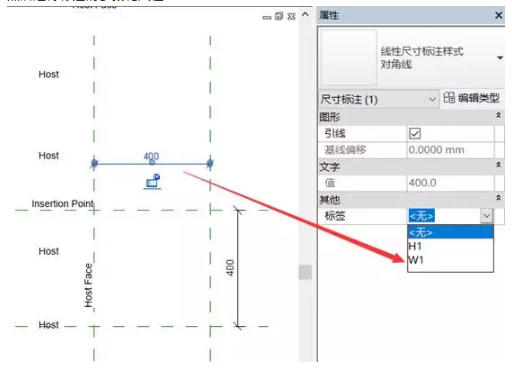The image size is (512, 390).
Task: Open the 线性尺寸标注样式 type selector dropdown
Action: (500, 58)
